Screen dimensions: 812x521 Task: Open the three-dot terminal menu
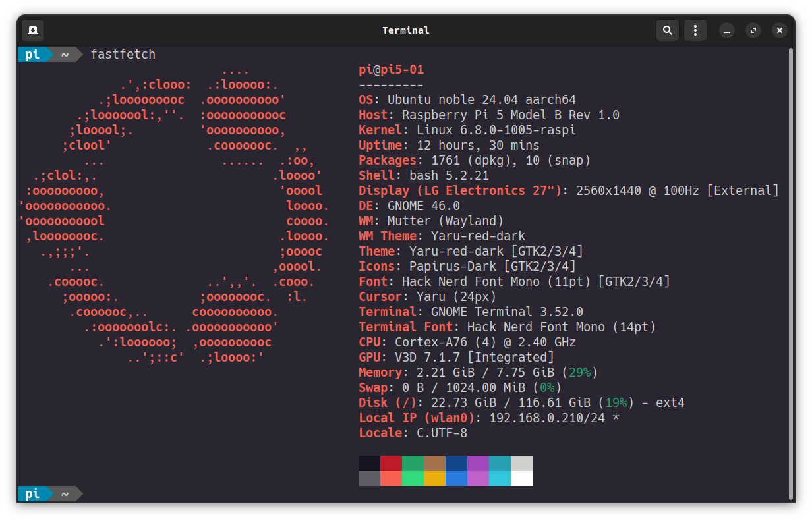coord(695,30)
